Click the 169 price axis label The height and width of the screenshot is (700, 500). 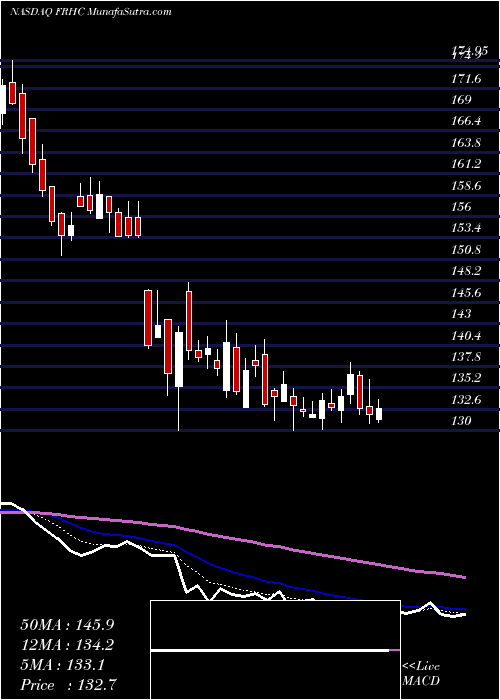pos(462,99)
